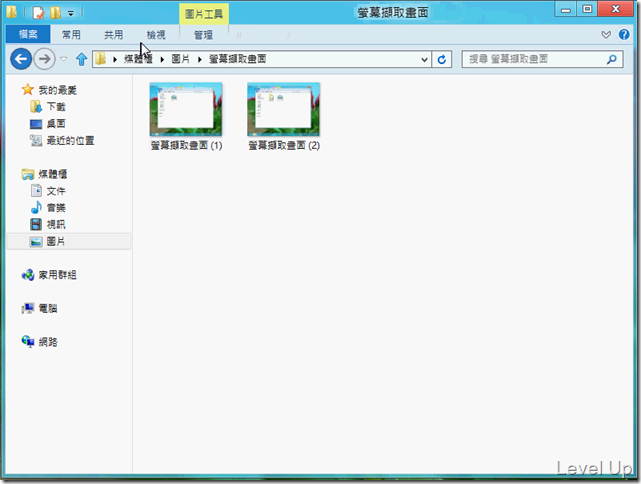The height and width of the screenshot is (484, 641).
Task: Click the Back navigation arrow
Action: (21, 59)
